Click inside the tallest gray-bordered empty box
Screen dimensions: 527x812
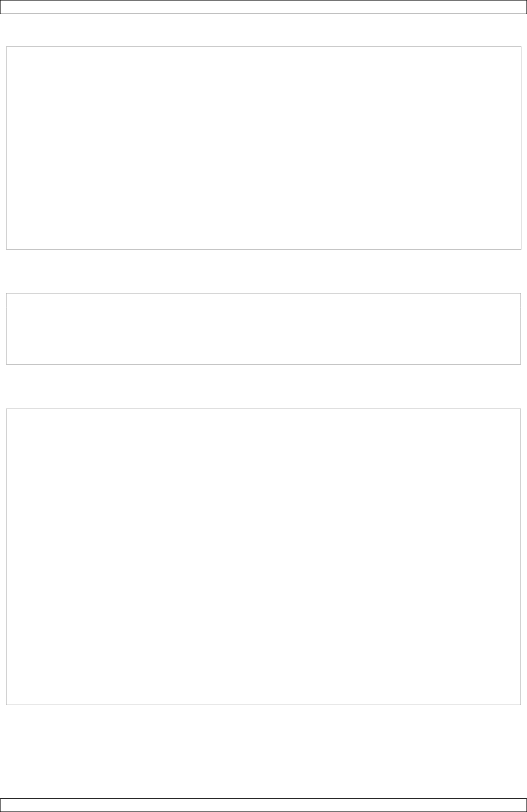pos(263,556)
